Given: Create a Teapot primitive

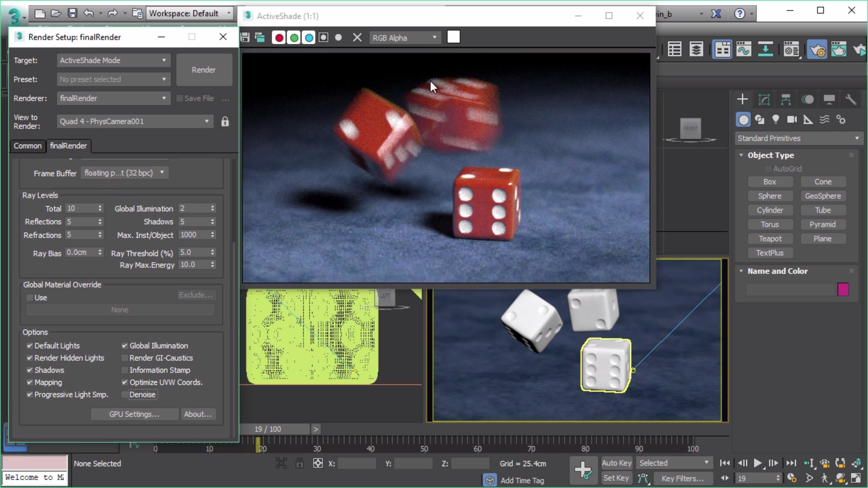Looking at the screenshot, I should click(x=770, y=239).
